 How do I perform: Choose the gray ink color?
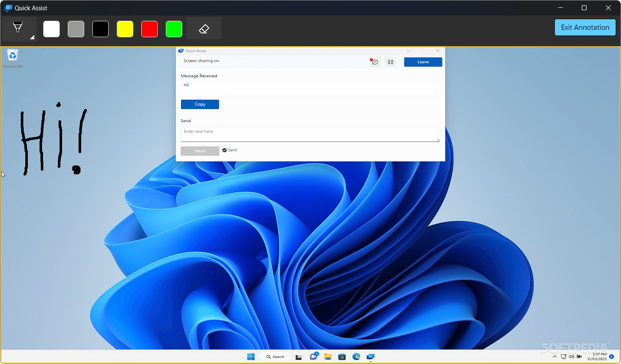tap(76, 29)
